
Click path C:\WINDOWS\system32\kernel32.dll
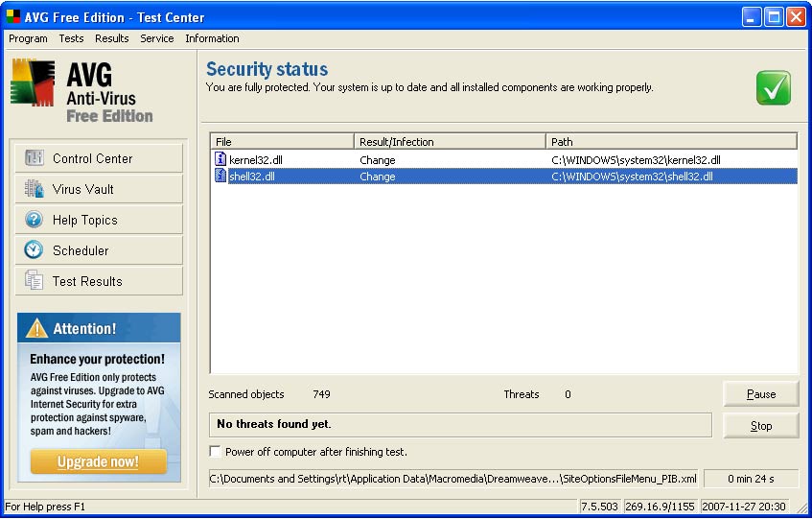[x=636, y=160]
